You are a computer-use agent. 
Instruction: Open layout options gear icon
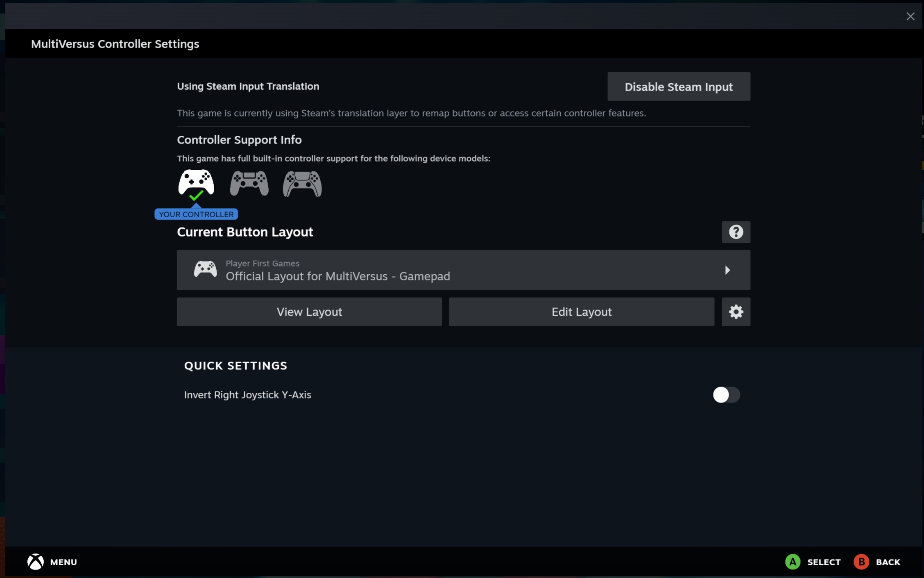tap(736, 312)
